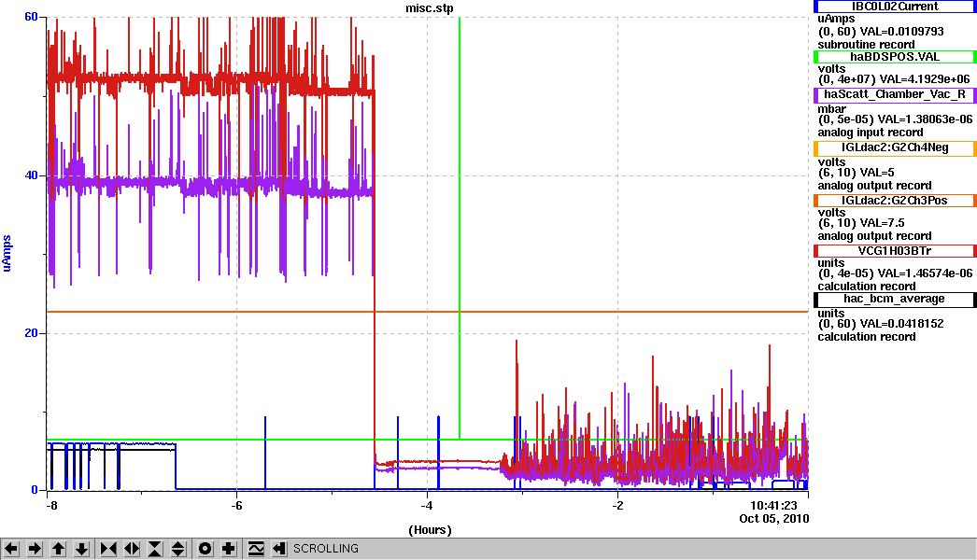Click the VAL=0.0109793 readout
Screen dimensions: 977x560
pyautogui.click(x=901, y=31)
